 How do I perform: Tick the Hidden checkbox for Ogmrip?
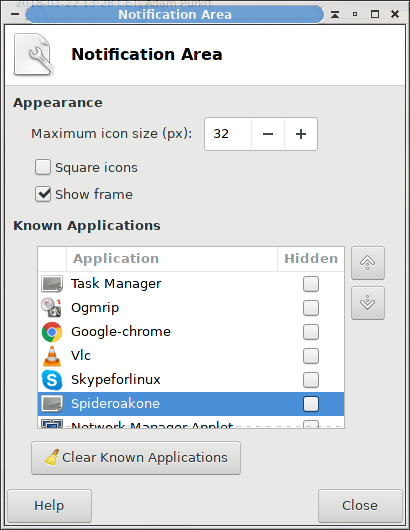311,308
